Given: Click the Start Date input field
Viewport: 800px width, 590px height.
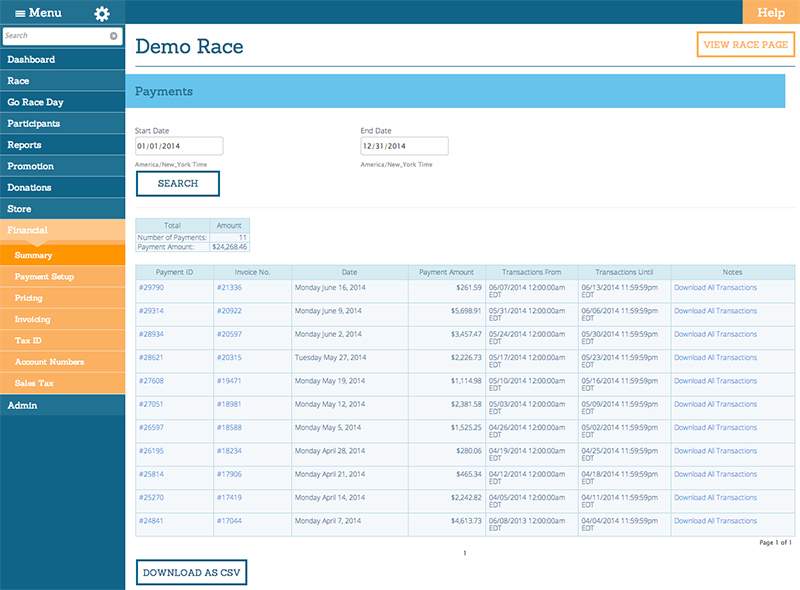Looking at the screenshot, I should 178,147.
